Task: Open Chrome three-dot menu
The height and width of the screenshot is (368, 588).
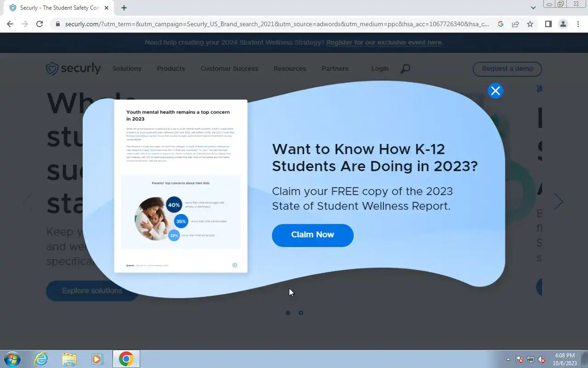Action: [578, 24]
